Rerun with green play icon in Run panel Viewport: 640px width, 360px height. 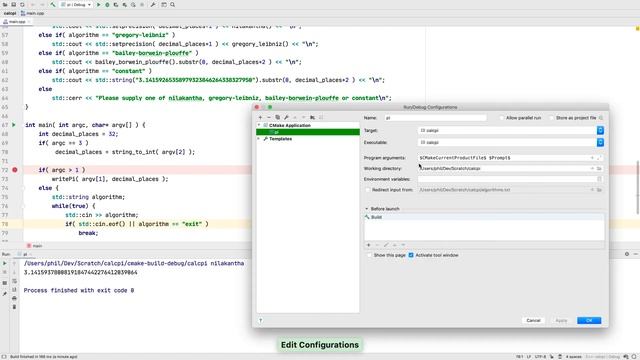coord(4,263)
